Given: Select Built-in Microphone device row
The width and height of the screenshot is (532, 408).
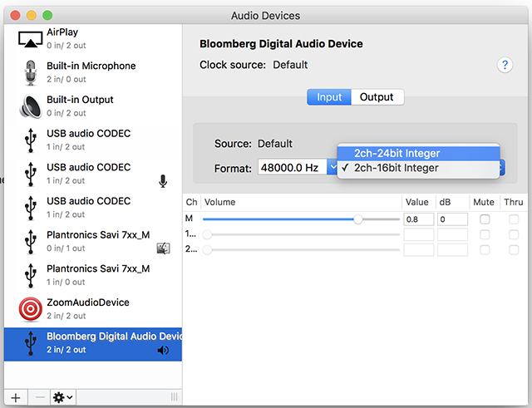Looking at the screenshot, I should (x=93, y=73).
